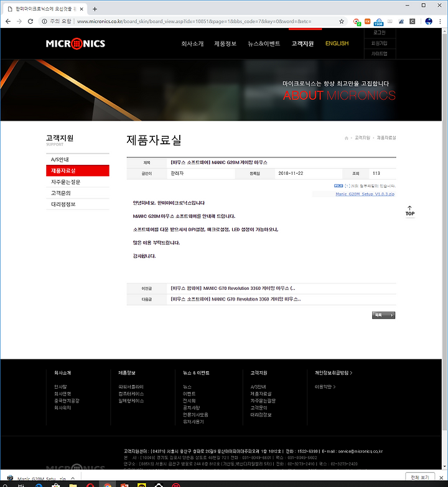448x487 pixels.
Task: Click the home icon in the breadcrumb
Action: tap(347, 138)
